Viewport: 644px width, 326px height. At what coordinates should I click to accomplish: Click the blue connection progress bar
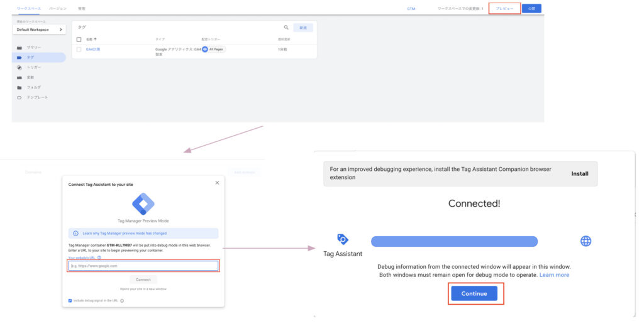454,241
